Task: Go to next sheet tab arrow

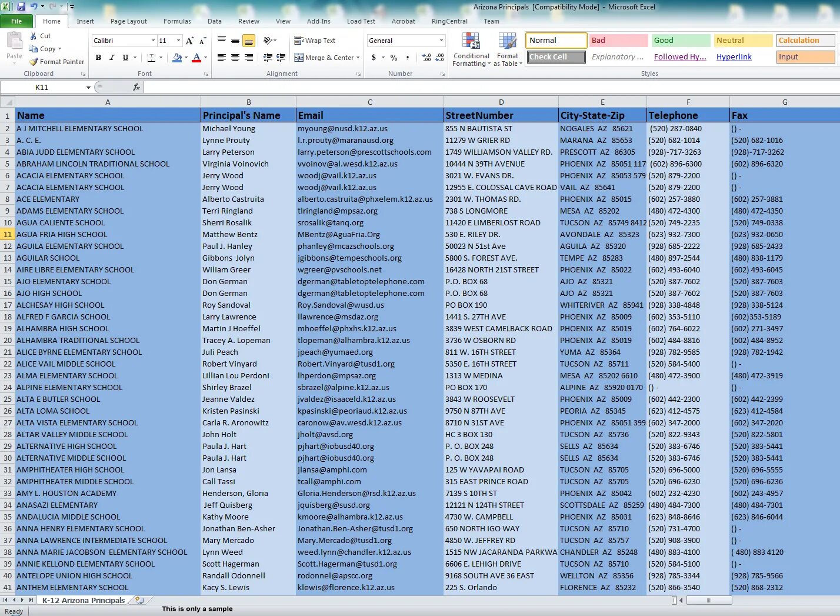Action: 23,600
